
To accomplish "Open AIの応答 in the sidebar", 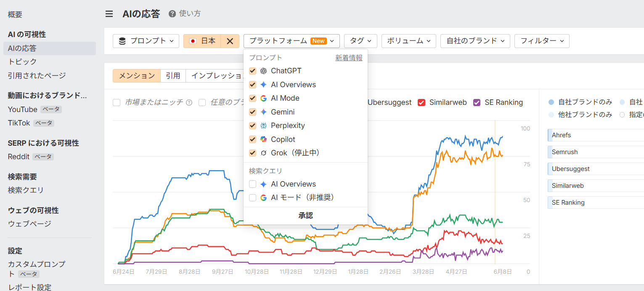I will coord(50,48).
